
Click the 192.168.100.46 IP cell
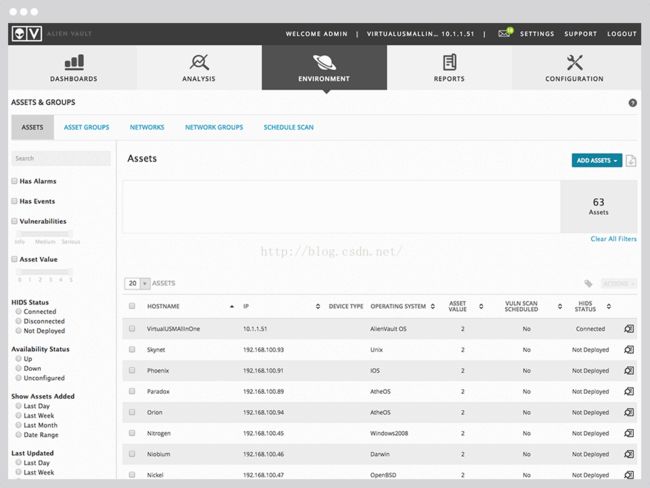[263, 454]
